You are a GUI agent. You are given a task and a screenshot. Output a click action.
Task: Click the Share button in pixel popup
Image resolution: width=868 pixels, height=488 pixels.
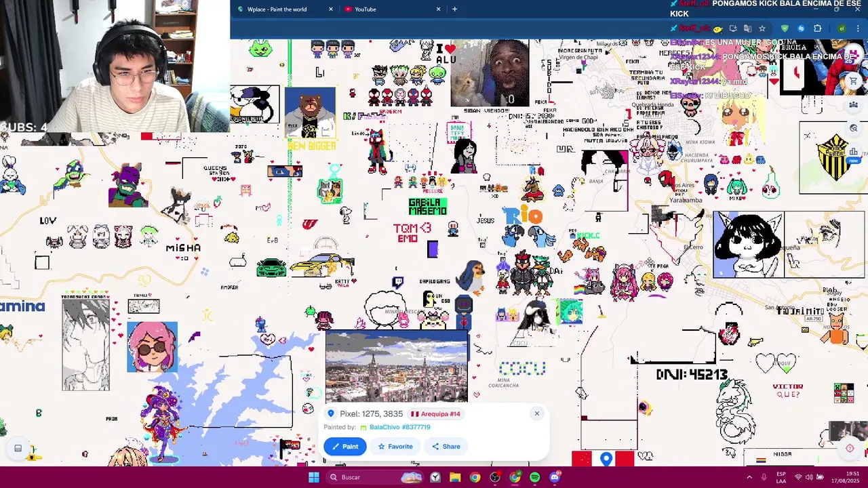pos(446,446)
